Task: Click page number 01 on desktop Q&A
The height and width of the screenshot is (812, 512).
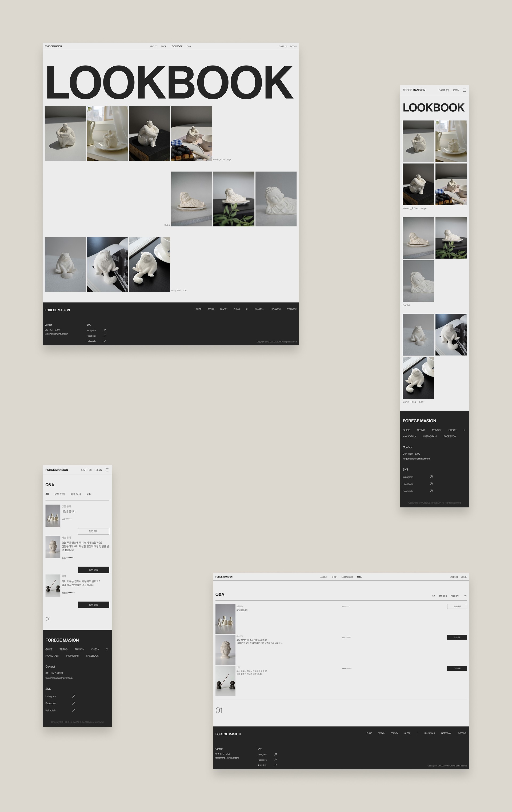Action: (219, 710)
